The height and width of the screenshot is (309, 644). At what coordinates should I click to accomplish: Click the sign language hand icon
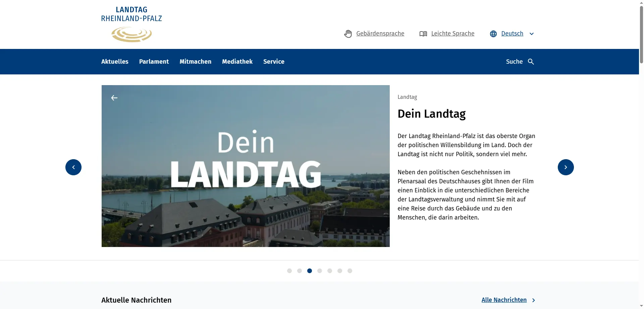(348, 34)
